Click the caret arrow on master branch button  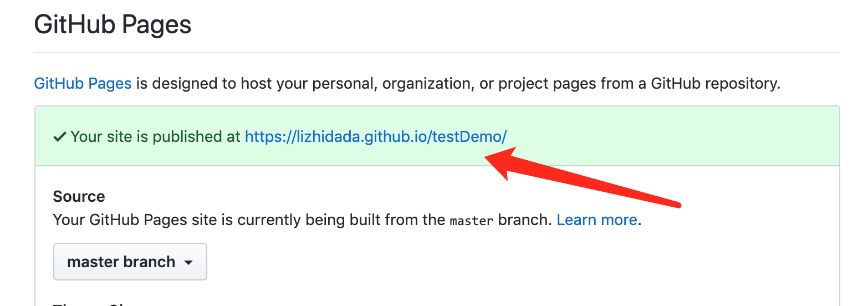coord(188,262)
